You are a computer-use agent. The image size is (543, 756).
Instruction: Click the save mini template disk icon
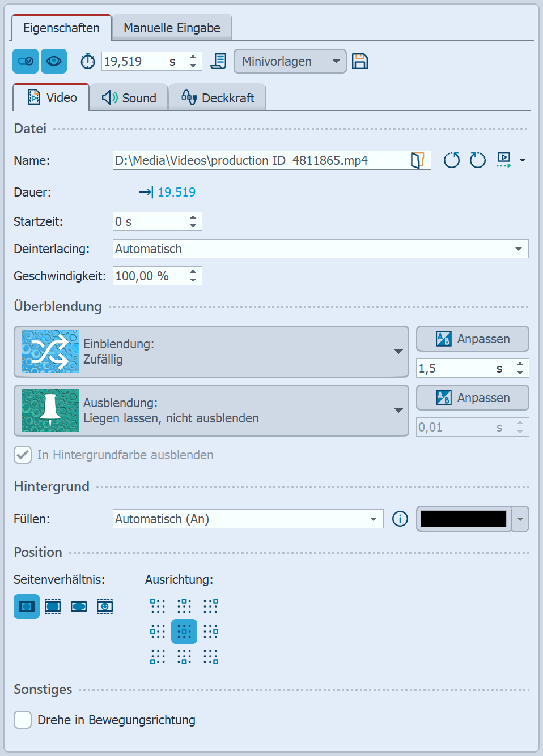(x=360, y=61)
